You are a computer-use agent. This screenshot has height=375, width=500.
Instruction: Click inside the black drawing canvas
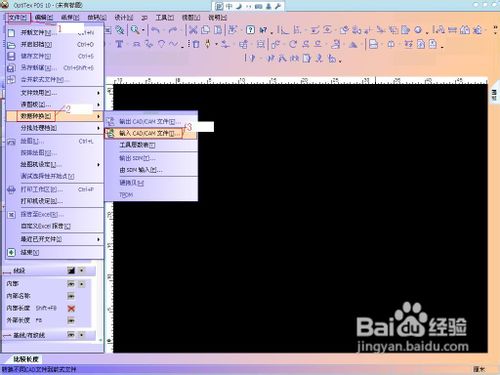coord(300,218)
